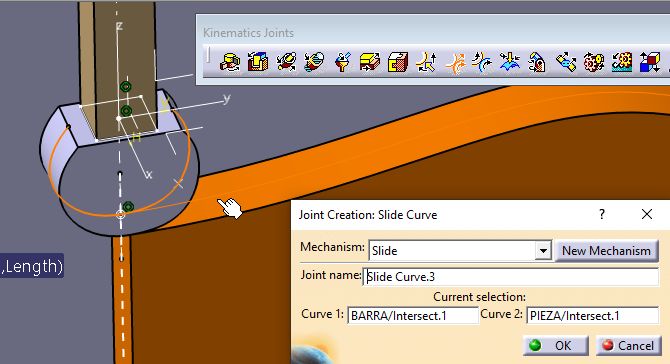This screenshot has width=670, height=364.
Task: Pick the Screw Joint tool
Action: [314, 62]
